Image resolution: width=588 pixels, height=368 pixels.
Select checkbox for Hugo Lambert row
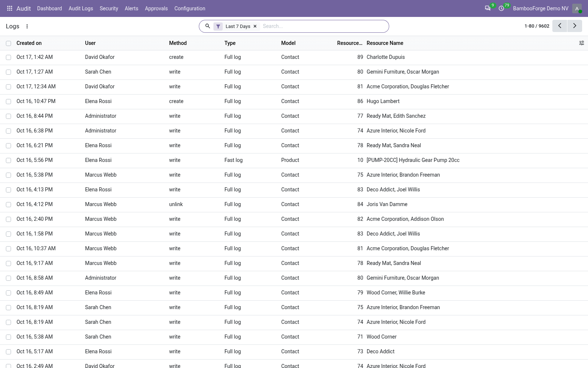(8, 102)
